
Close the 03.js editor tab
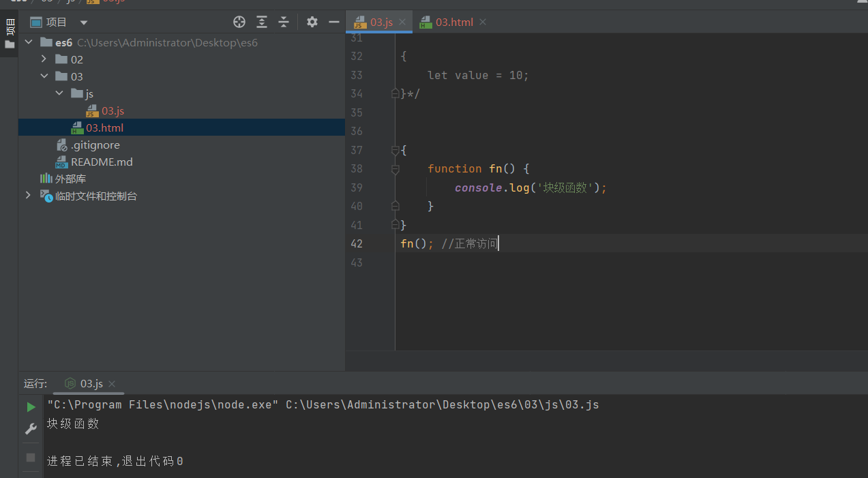(402, 22)
